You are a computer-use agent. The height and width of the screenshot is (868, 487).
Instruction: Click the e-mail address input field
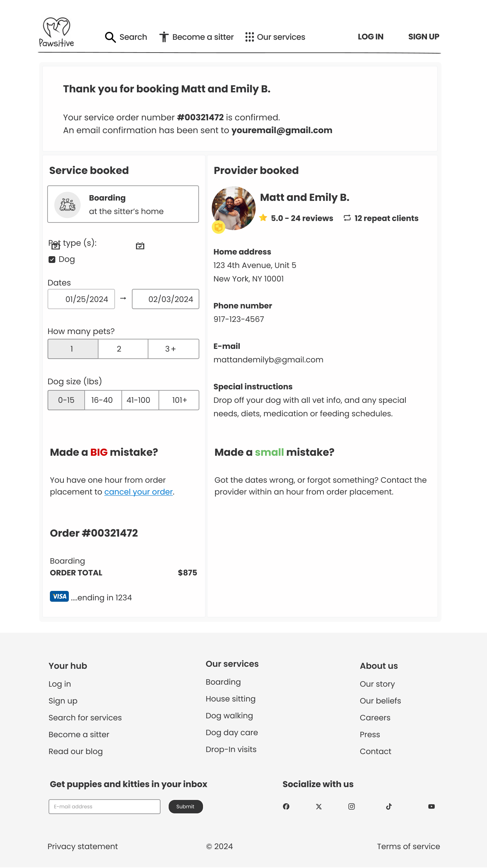tap(105, 806)
